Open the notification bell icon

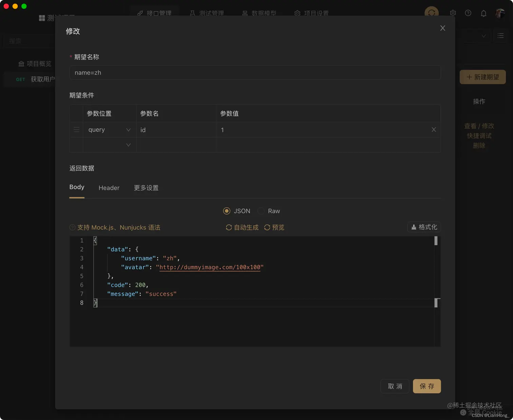point(483,13)
